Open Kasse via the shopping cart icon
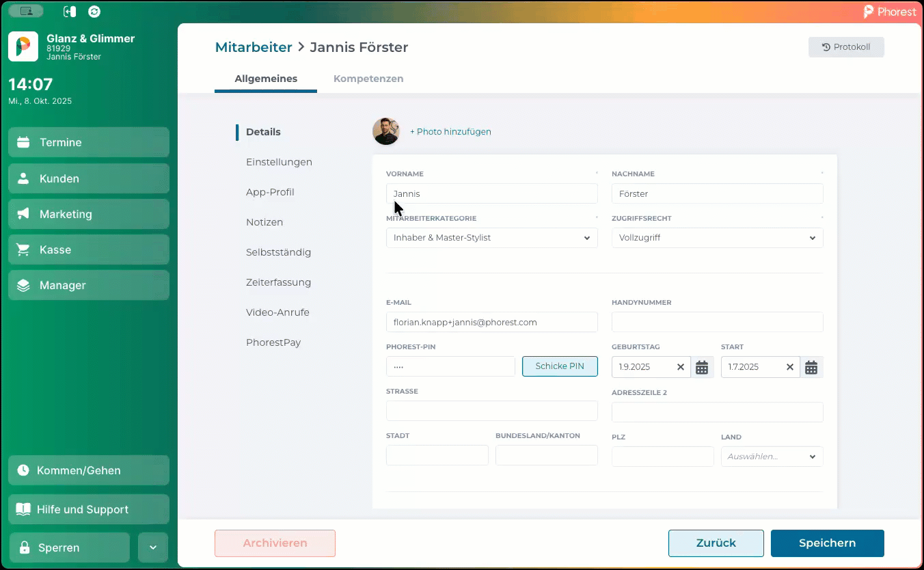Viewport: 924px width, 570px height. point(23,249)
